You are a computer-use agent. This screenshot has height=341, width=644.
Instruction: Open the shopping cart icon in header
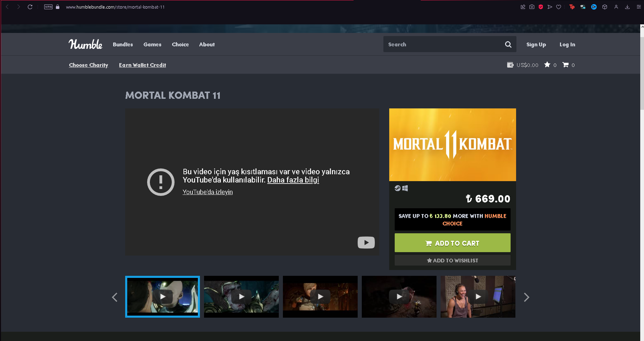point(565,64)
